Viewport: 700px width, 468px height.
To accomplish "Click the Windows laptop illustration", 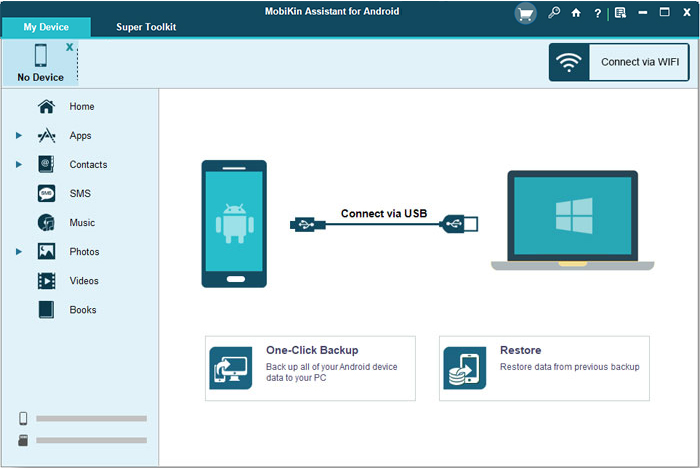I will tap(572, 220).
